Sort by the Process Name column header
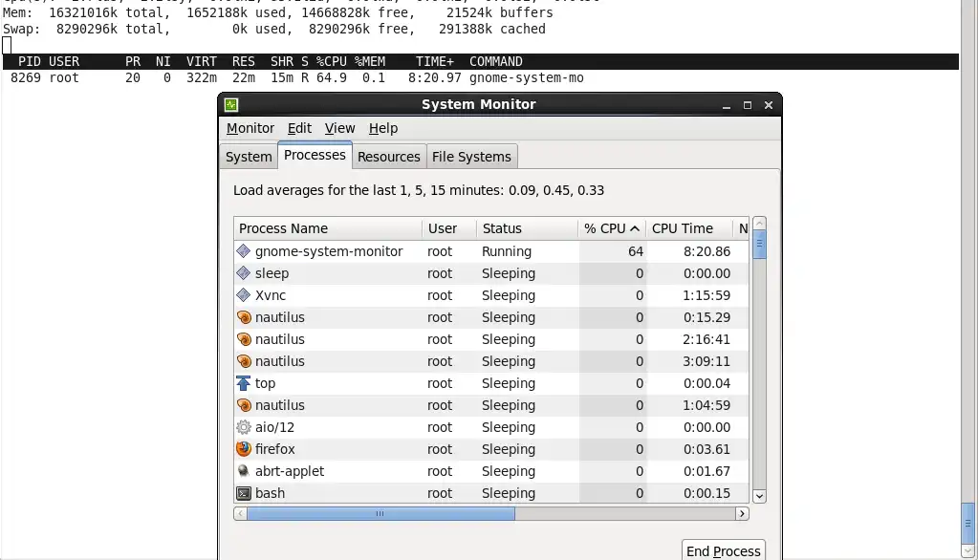Image resolution: width=978 pixels, height=560 pixels. [328, 228]
